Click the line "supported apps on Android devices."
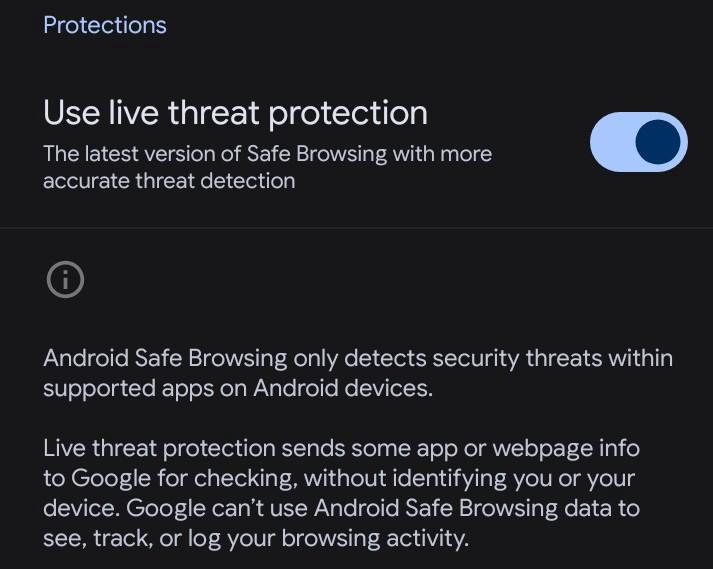This screenshot has width=713, height=569. click(x=238, y=388)
